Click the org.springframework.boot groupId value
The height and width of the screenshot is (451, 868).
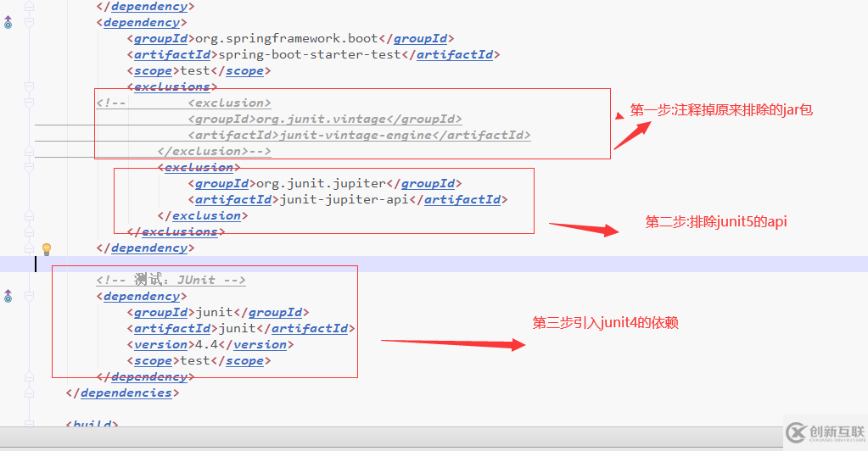[287, 39]
